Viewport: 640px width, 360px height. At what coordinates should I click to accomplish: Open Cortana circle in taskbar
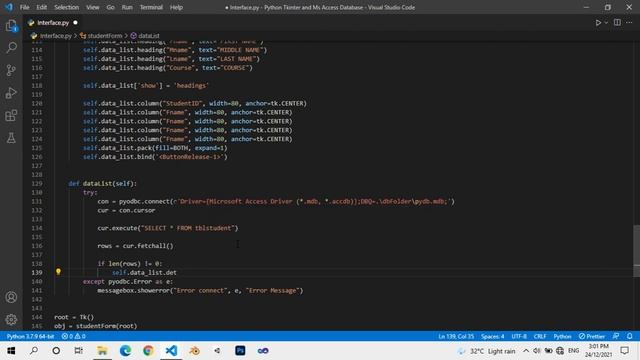(56, 351)
